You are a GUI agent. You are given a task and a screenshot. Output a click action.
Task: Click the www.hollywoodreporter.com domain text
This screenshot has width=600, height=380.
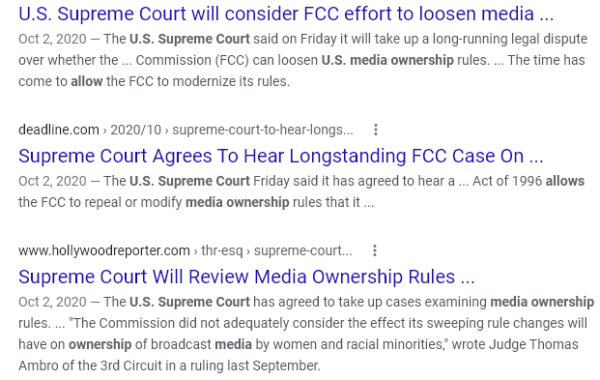pos(104,251)
